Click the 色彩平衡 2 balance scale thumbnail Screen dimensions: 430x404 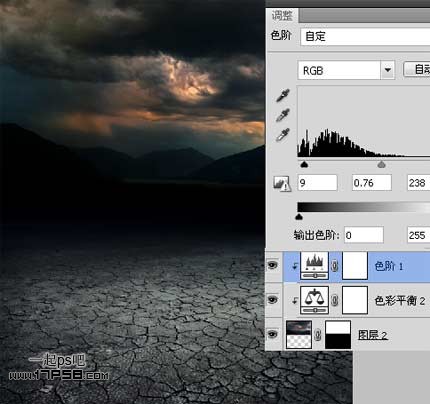(314, 300)
